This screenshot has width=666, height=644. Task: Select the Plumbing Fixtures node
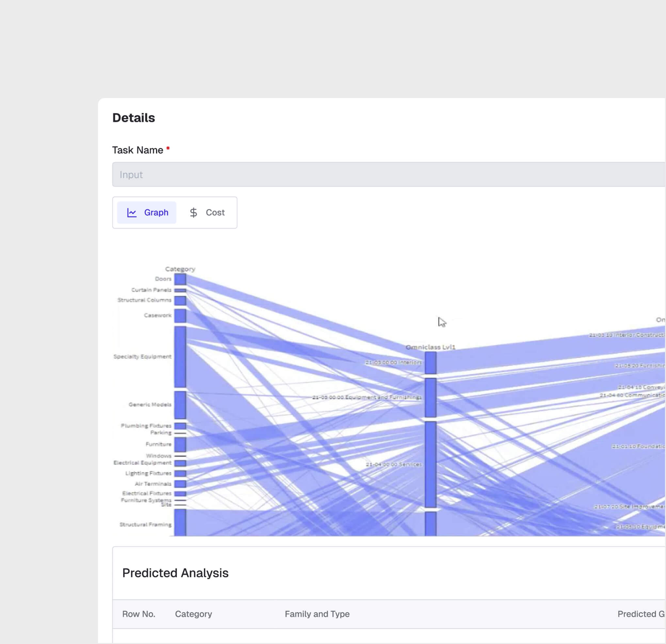(180, 426)
